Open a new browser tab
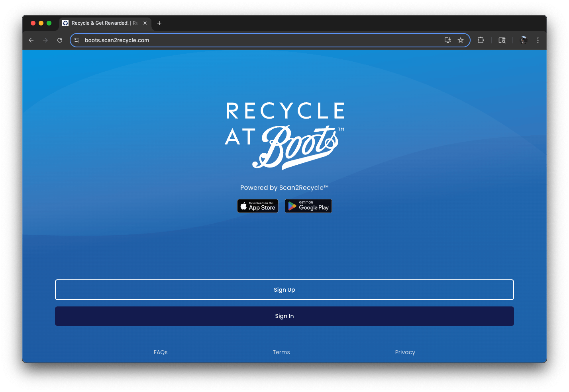Screen dimensions: 569x392 159,23
